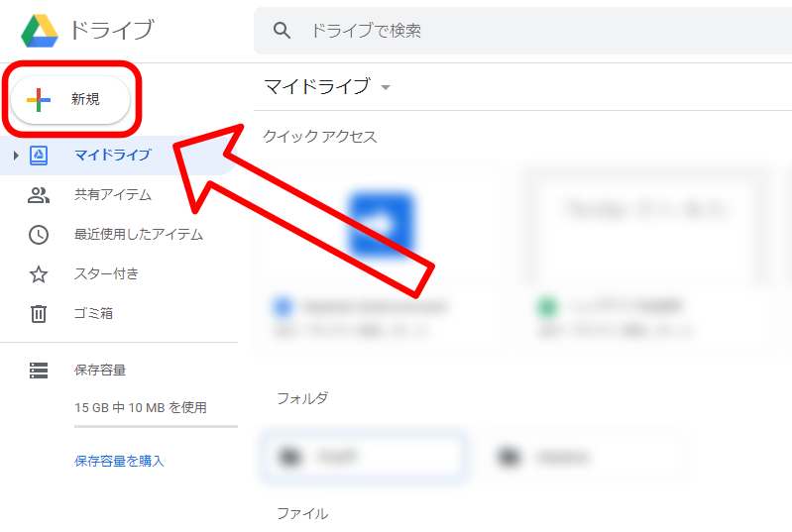Click the colorful plus icon in 新規
The width and height of the screenshot is (792, 532).
pyautogui.click(x=39, y=99)
